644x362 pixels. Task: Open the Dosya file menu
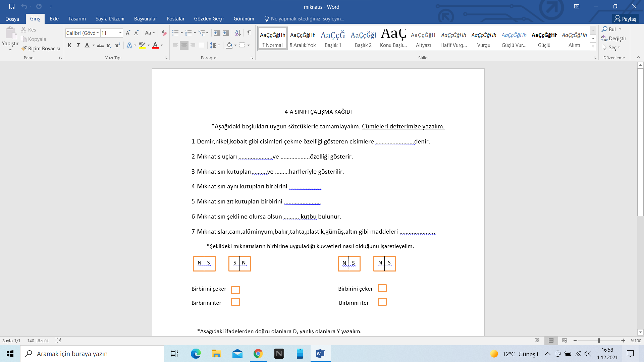click(12, 19)
